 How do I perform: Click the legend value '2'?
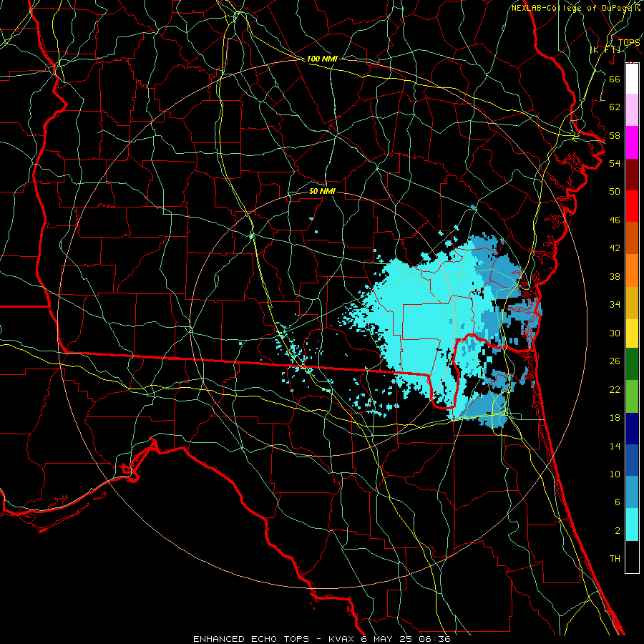[617, 531]
